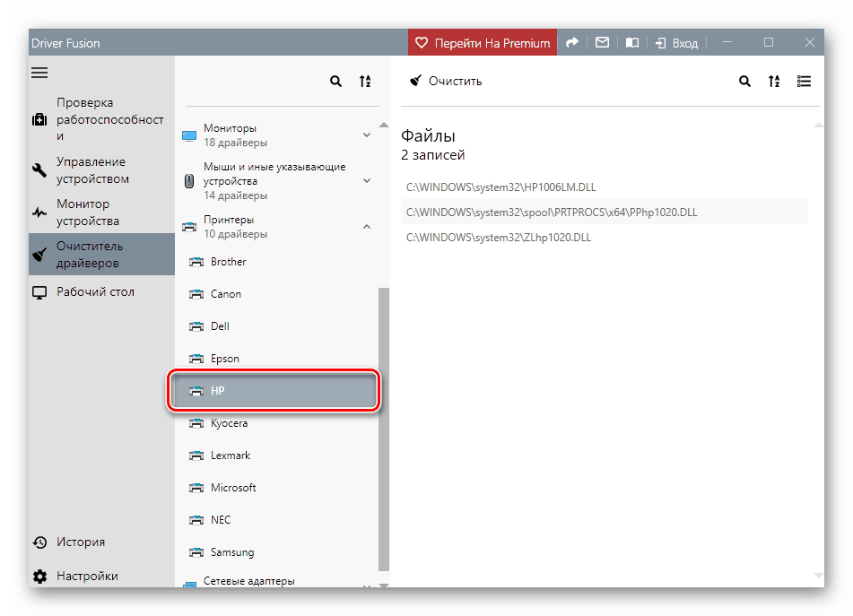853x616 pixels.
Task: Select the Принтеры category row
Action: pyautogui.click(x=277, y=227)
